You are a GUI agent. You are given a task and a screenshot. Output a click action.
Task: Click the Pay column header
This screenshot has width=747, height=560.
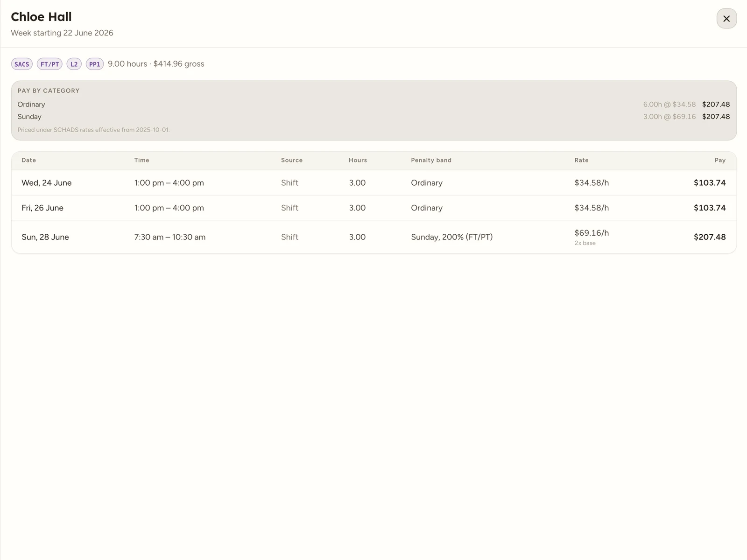click(720, 160)
